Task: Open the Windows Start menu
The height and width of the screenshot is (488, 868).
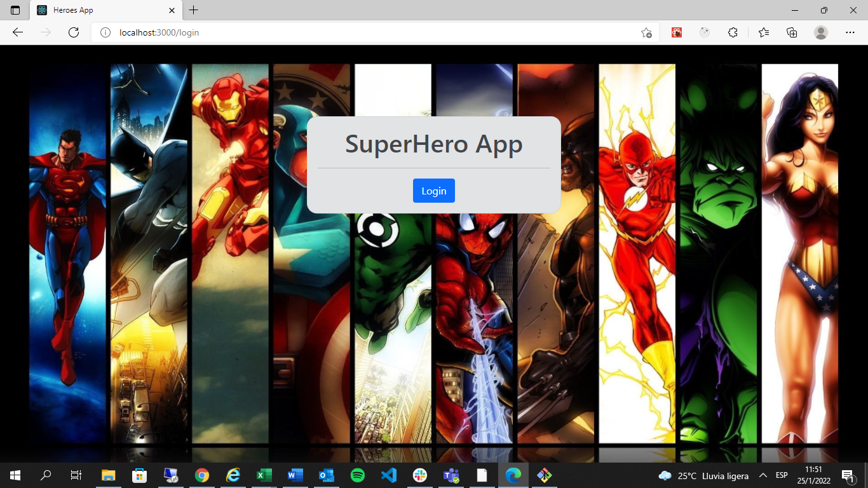Action: 13,475
